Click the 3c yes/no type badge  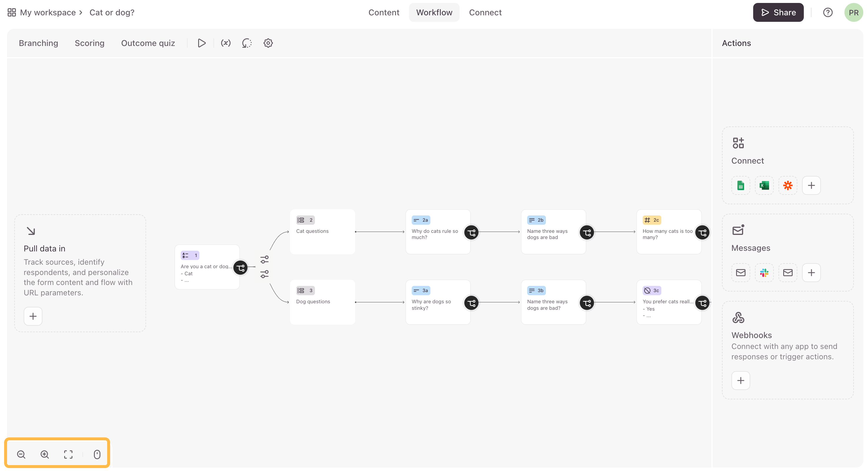652,291
